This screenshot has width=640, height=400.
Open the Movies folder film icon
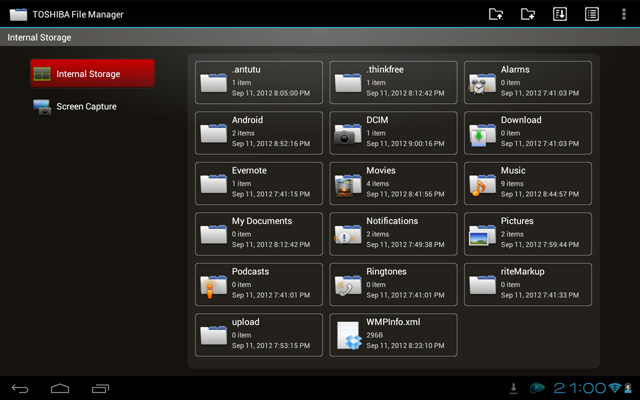pos(348,185)
